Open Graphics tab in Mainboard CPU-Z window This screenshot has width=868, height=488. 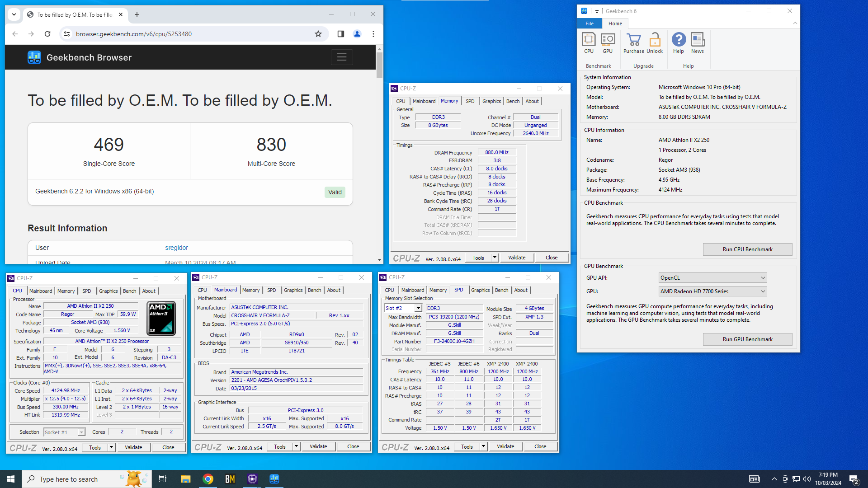(293, 290)
